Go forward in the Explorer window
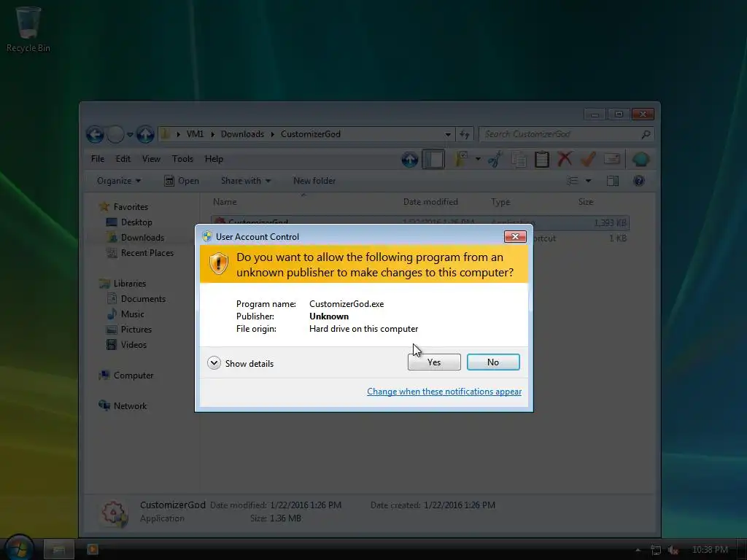The height and width of the screenshot is (560, 747). point(115,135)
